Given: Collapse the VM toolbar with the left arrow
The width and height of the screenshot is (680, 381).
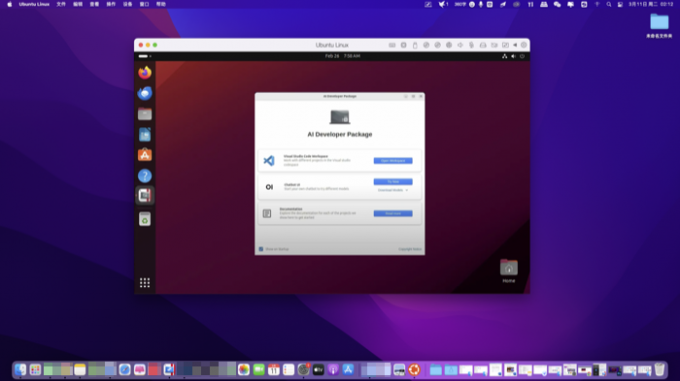Looking at the screenshot, I should pyautogui.click(x=515, y=45).
